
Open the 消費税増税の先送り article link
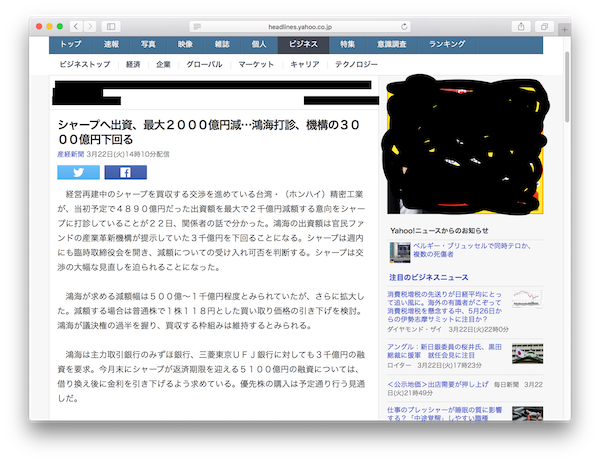(x=445, y=307)
